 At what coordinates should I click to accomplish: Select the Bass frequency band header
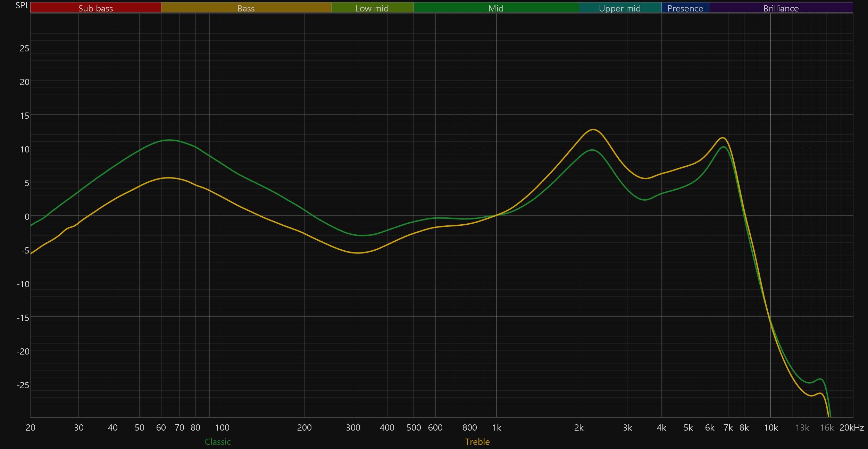coord(246,8)
